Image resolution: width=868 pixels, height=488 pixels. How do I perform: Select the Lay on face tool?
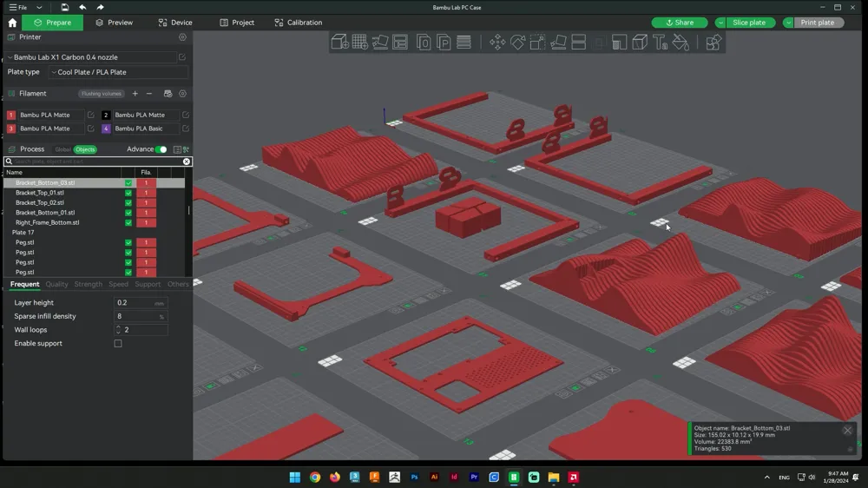pos(558,42)
